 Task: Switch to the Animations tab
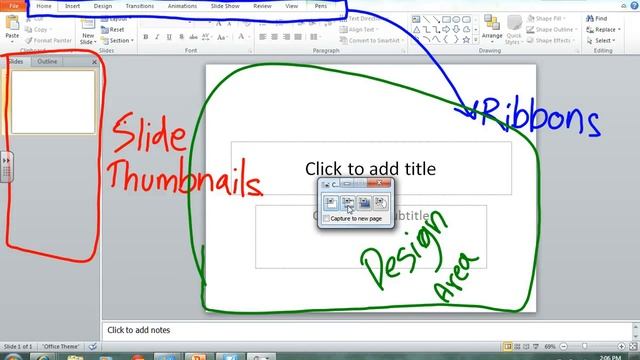coord(182,6)
